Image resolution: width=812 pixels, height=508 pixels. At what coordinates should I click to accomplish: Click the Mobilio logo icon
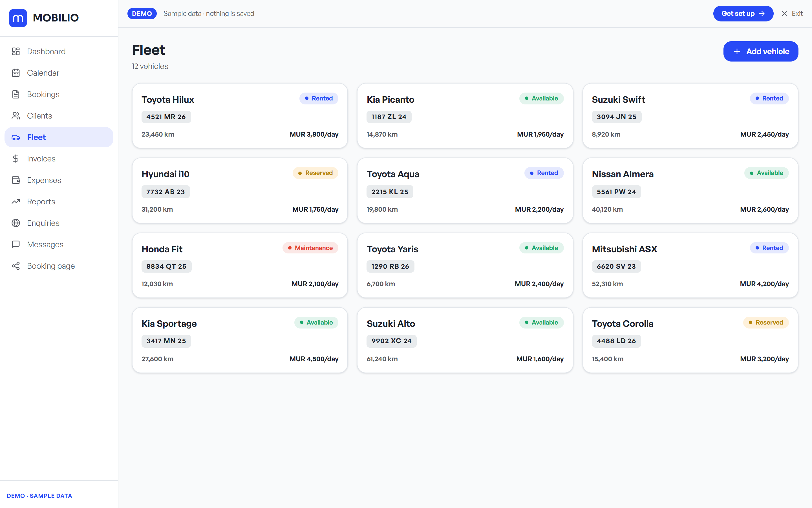pos(18,18)
